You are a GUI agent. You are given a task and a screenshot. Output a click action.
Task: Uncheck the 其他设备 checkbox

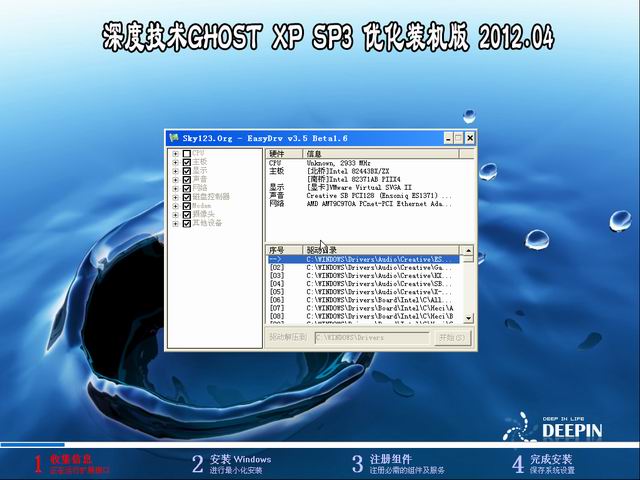(x=187, y=224)
